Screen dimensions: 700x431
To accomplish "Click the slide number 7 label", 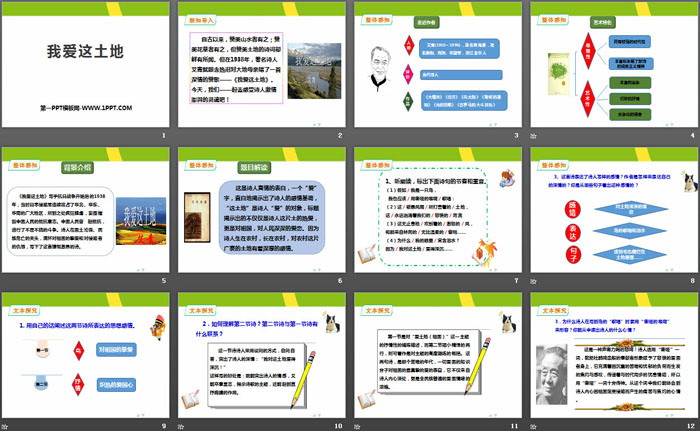I will 516,280.
